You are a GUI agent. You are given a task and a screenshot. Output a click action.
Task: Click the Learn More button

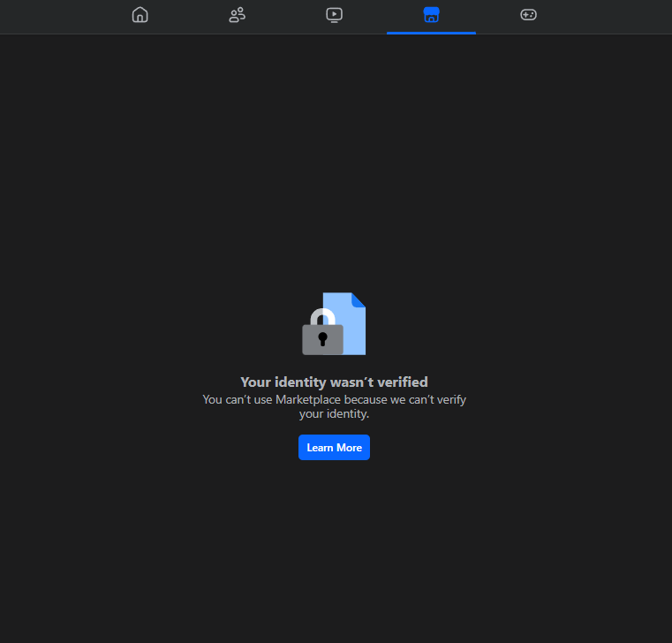click(334, 448)
